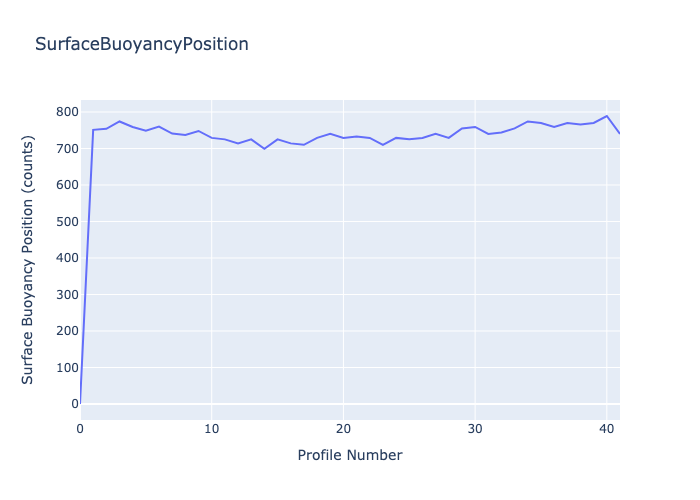
Task: Click the line's data point above profile 30
Action: coord(475,127)
